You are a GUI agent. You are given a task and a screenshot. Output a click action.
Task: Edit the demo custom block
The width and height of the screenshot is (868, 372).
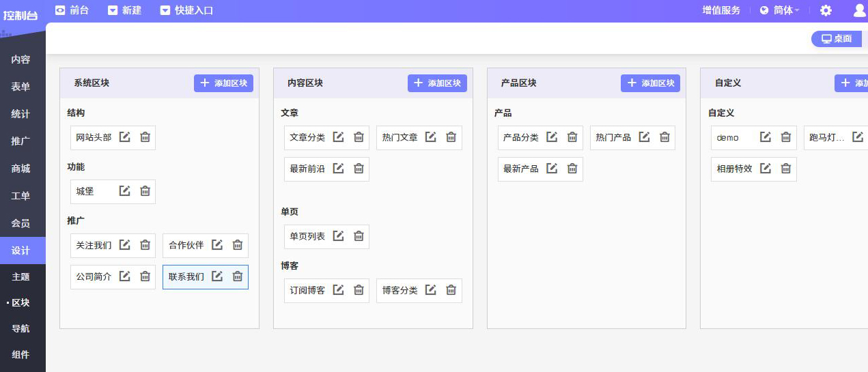point(766,137)
